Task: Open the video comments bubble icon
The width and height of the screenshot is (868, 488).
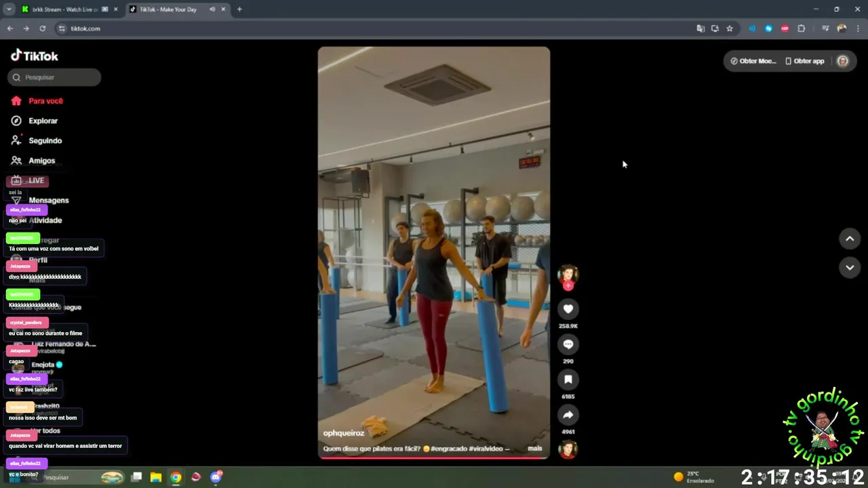Action: point(568,344)
